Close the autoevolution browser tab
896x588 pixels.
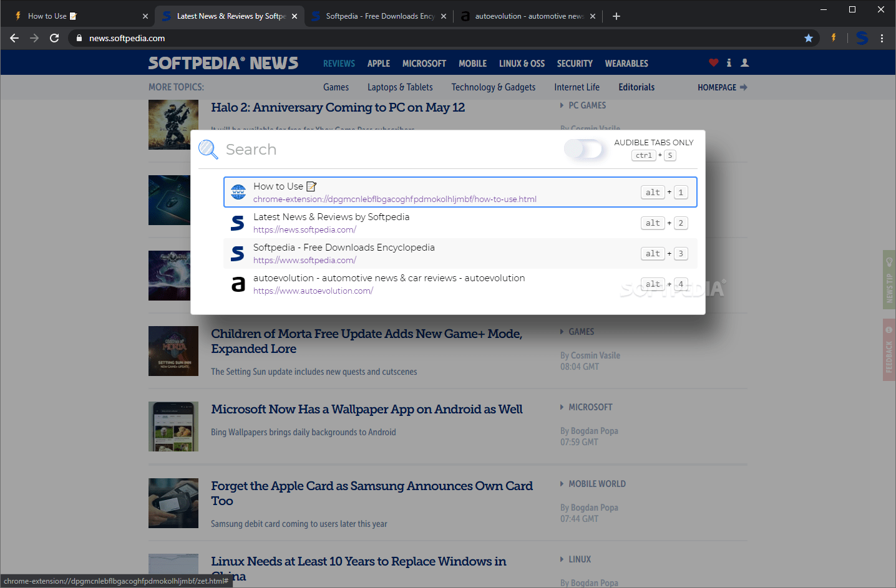593,16
